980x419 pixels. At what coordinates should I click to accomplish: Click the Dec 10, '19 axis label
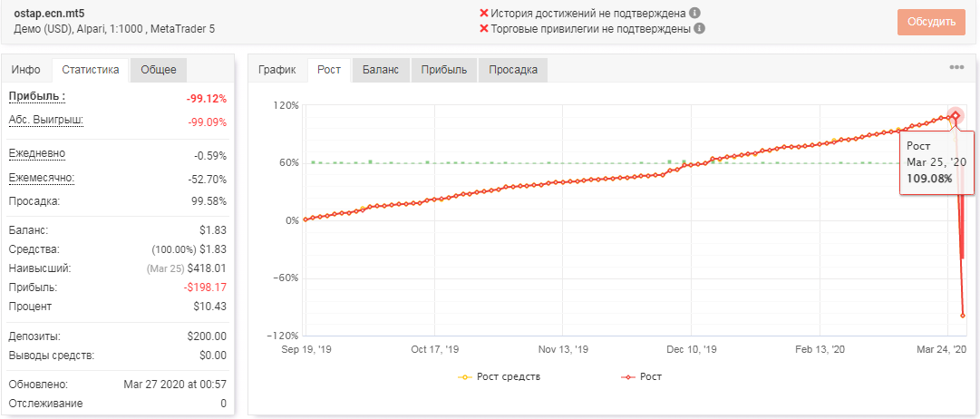[691, 349]
